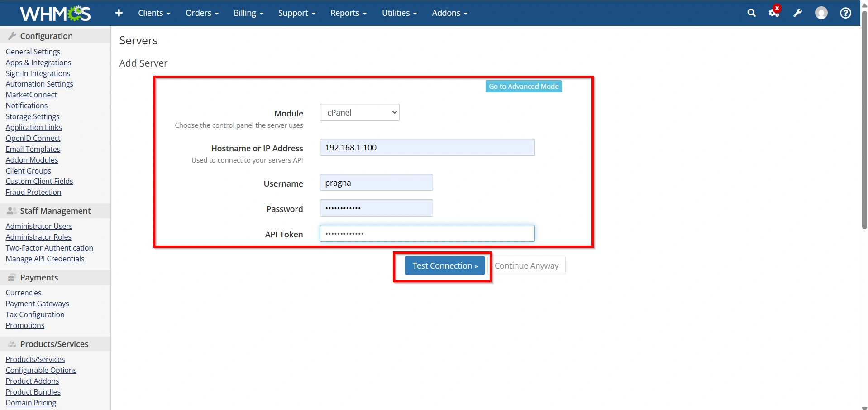Screen dimensions: 868x410
Task: Click the Payments section header
Action: pos(55,278)
